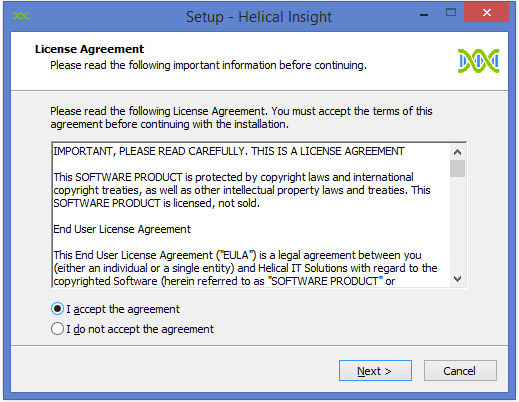Select "I accept the agreement" radio button
Image resolution: width=519 pixels, height=402 pixels.
(57, 309)
